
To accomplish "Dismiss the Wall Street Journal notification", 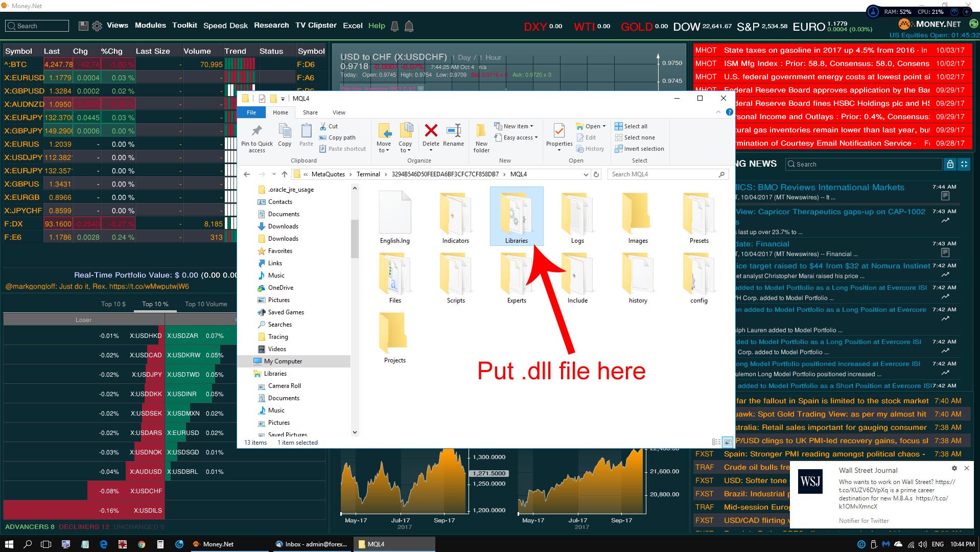I will pos(966,468).
